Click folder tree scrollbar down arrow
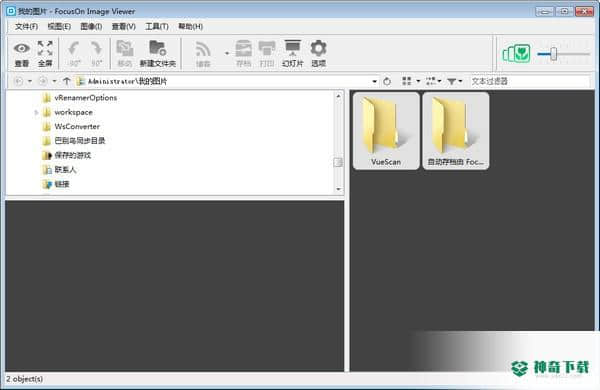Viewport: 600px width, 390px height. point(338,189)
